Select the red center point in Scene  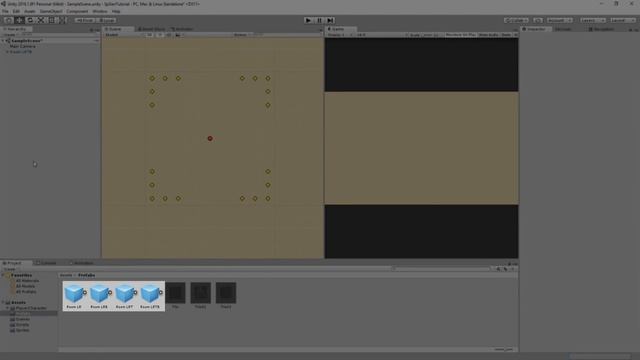[210, 138]
